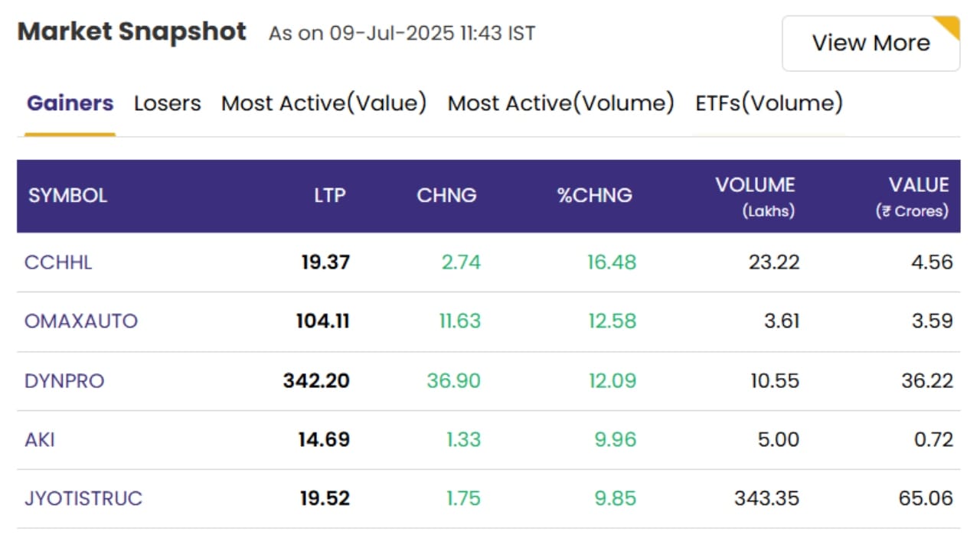This screenshot has height=551, width=980.
Task: Click the VOLUME (Lakhs) column header
Action: tap(756, 197)
